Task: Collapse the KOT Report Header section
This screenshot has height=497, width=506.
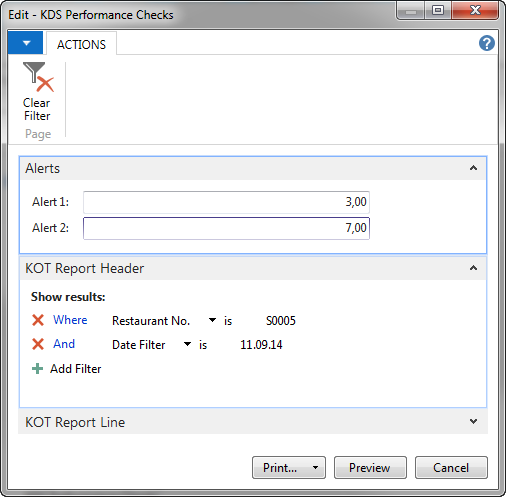Action: 473,268
